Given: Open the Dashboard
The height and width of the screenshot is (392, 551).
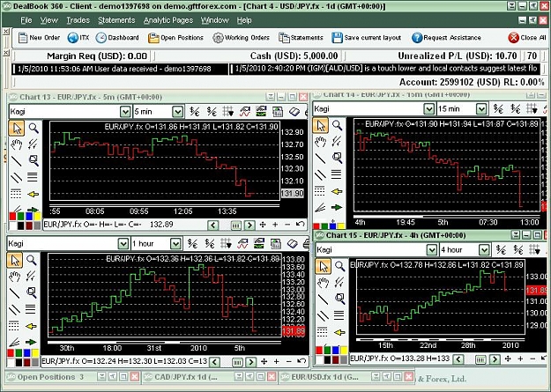Looking at the screenshot, I should point(117,38).
